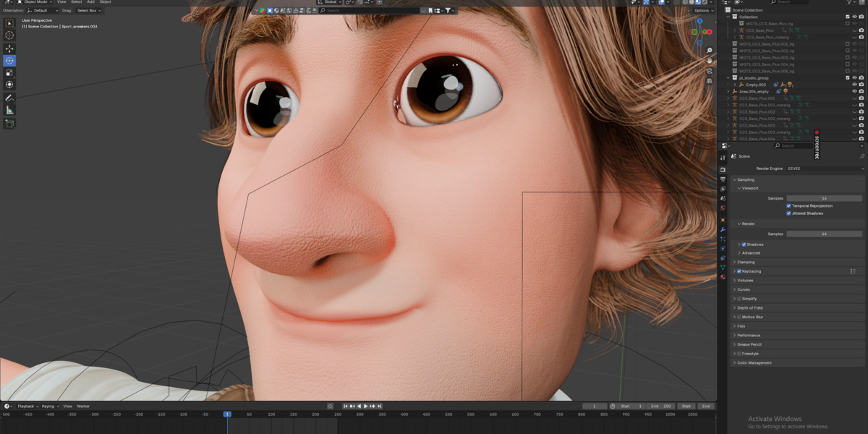The image size is (868, 434).
Task: Open the Playback dropdown in timeline
Action: pyautogui.click(x=27, y=407)
